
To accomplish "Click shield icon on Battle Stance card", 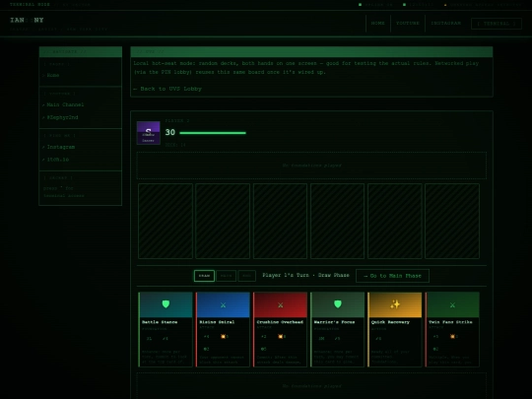I will point(166,304).
